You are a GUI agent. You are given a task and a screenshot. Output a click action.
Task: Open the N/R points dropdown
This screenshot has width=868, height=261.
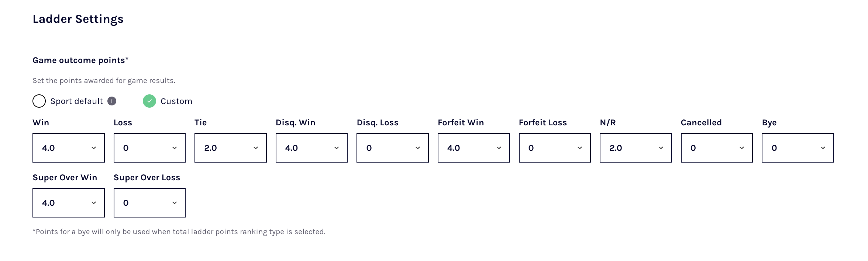pyautogui.click(x=635, y=148)
